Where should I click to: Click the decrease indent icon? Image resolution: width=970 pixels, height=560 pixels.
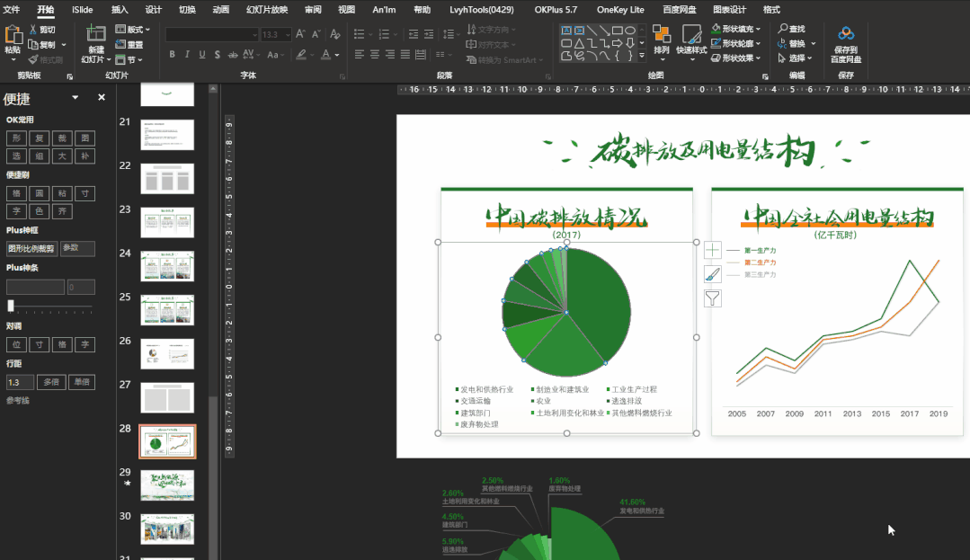pos(414,34)
